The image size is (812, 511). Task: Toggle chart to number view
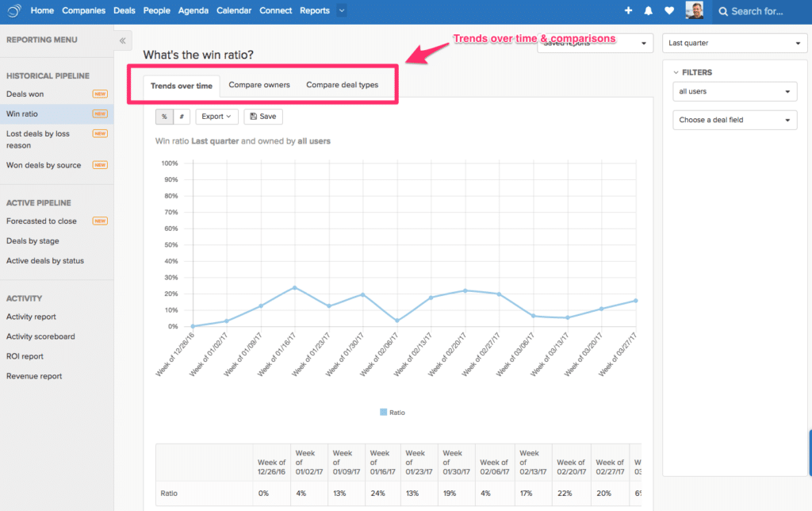[182, 117]
